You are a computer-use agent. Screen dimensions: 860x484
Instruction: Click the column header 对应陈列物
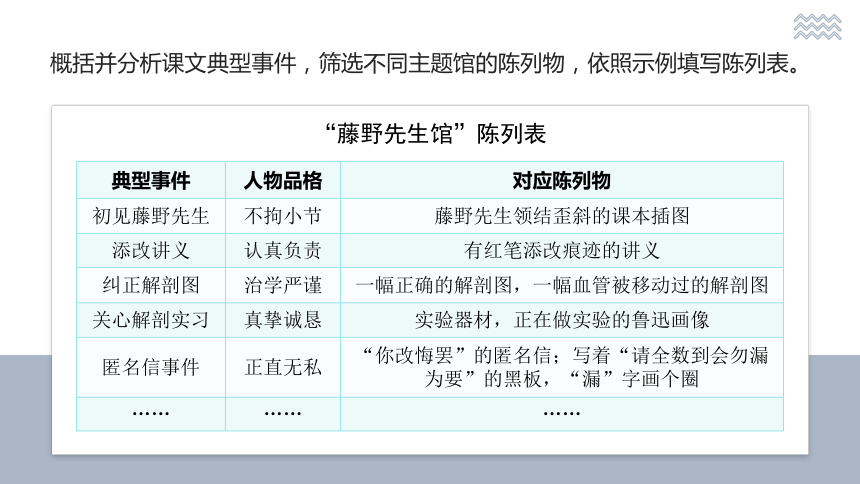(x=562, y=181)
